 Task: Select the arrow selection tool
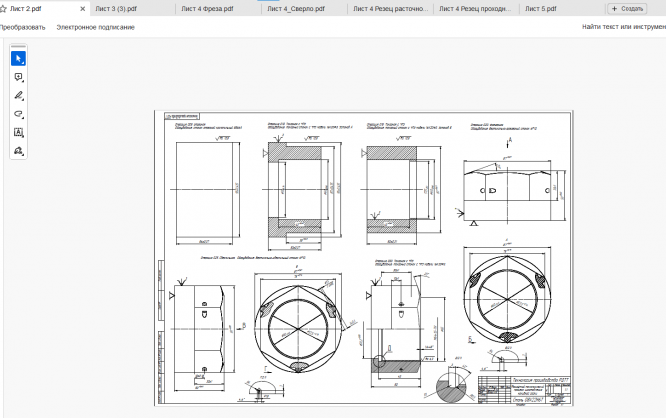point(18,59)
